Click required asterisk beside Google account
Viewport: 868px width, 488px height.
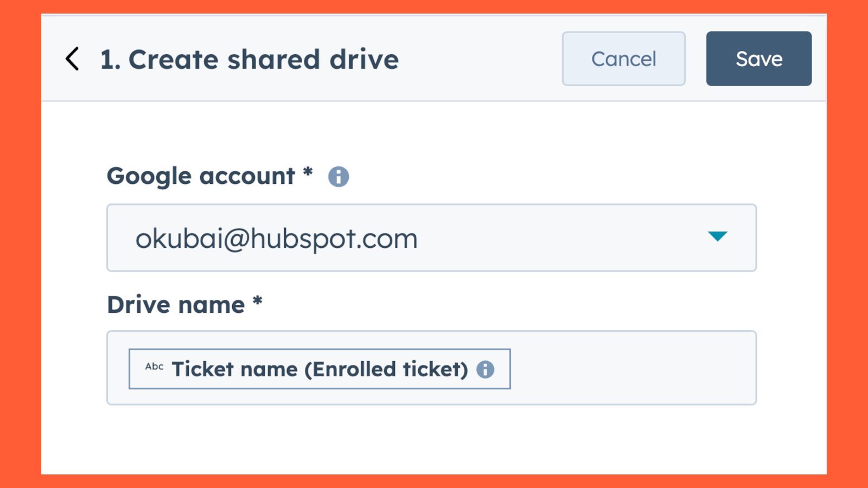[x=308, y=173]
